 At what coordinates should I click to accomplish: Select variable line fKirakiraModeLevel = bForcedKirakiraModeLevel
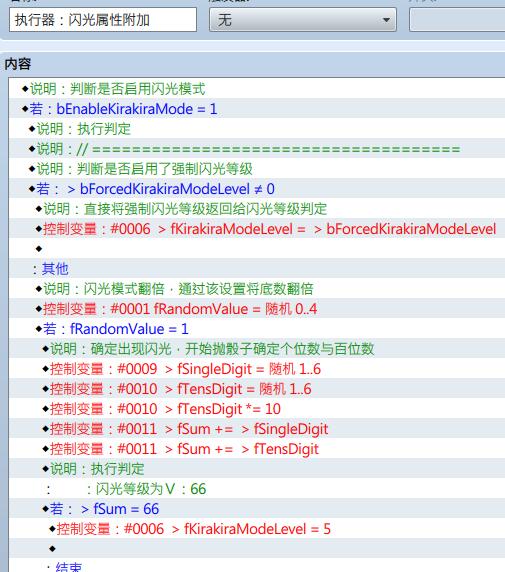click(257, 229)
